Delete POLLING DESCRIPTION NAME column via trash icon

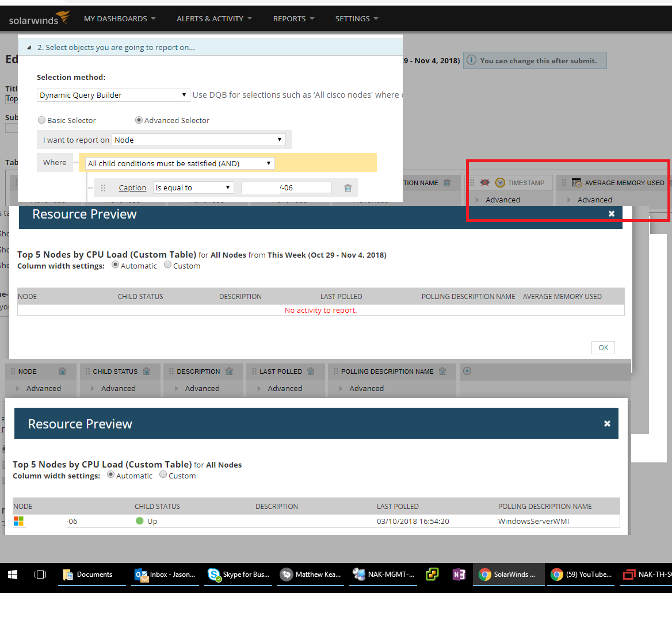tap(442, 372)
